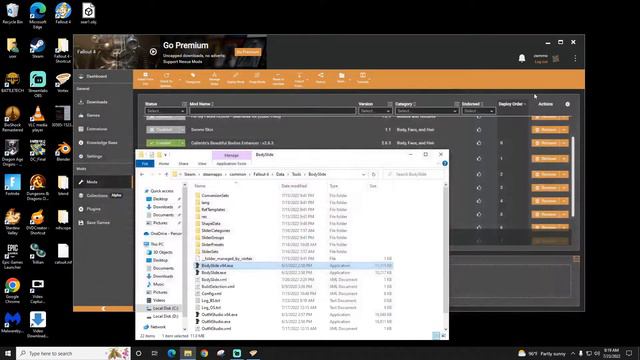
Task: Click Install From File in Vortex toolbar
Action: pos(145,79)
